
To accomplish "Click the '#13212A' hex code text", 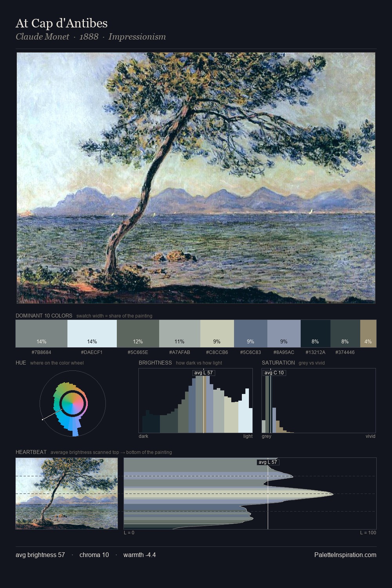I will [316, 352].
